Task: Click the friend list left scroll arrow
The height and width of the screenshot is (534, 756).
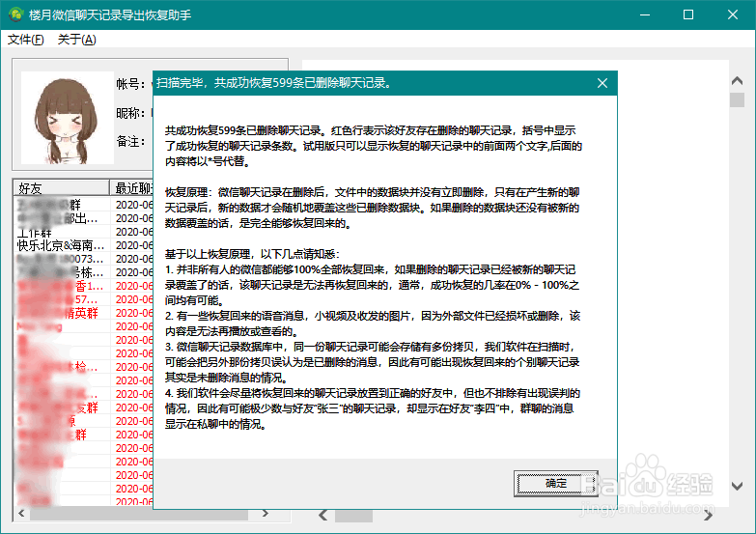Action: point(21,514)
